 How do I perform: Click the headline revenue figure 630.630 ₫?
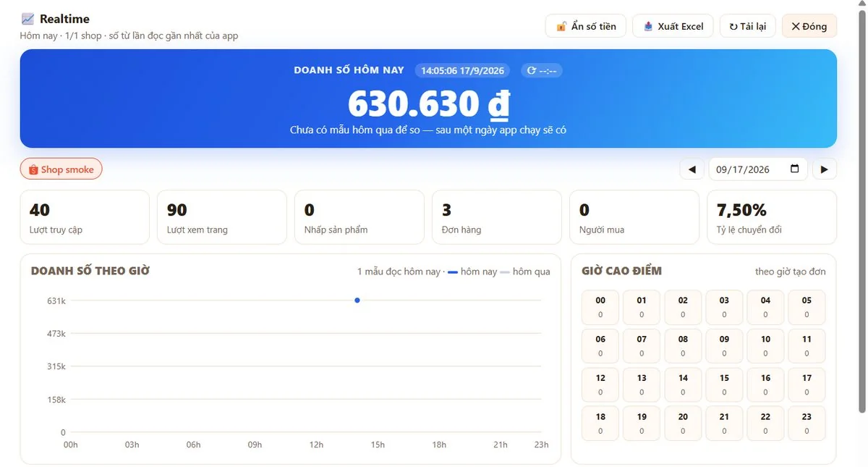pyautogui.click(x=429, y=104)
